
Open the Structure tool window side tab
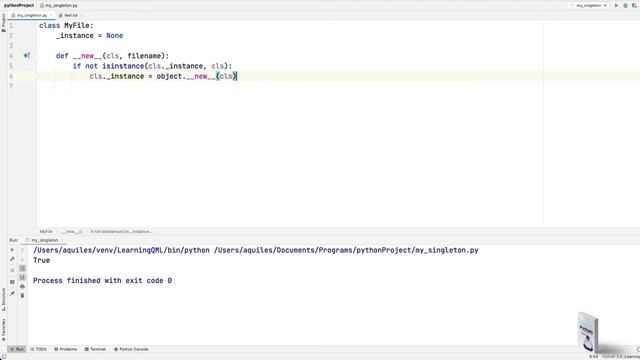click(4, 299)
